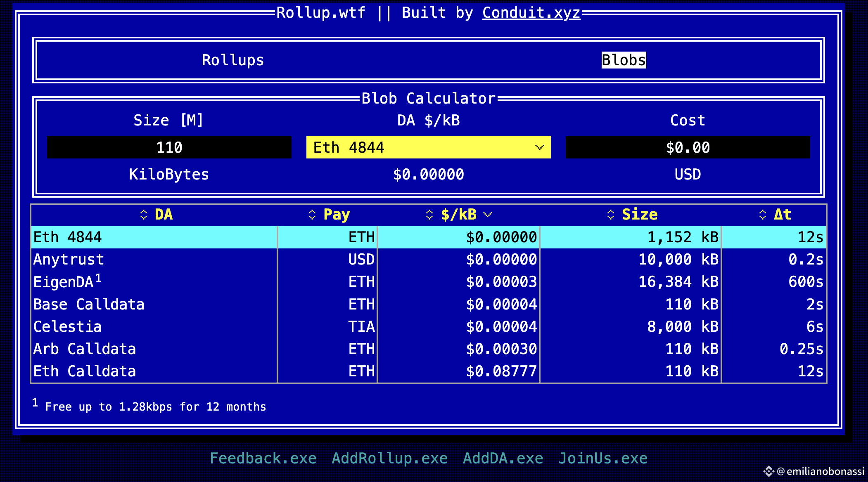The height and width of the screenshot is (482, 868).
Task: Focus the Size input field showing 110
Action: (169, 147)
